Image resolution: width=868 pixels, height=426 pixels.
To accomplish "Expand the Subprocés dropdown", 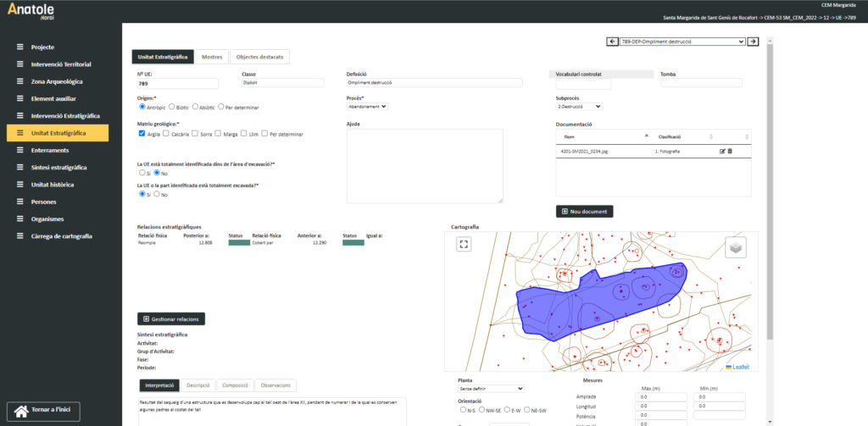I will pyautogui.click(x=573, y=107).
